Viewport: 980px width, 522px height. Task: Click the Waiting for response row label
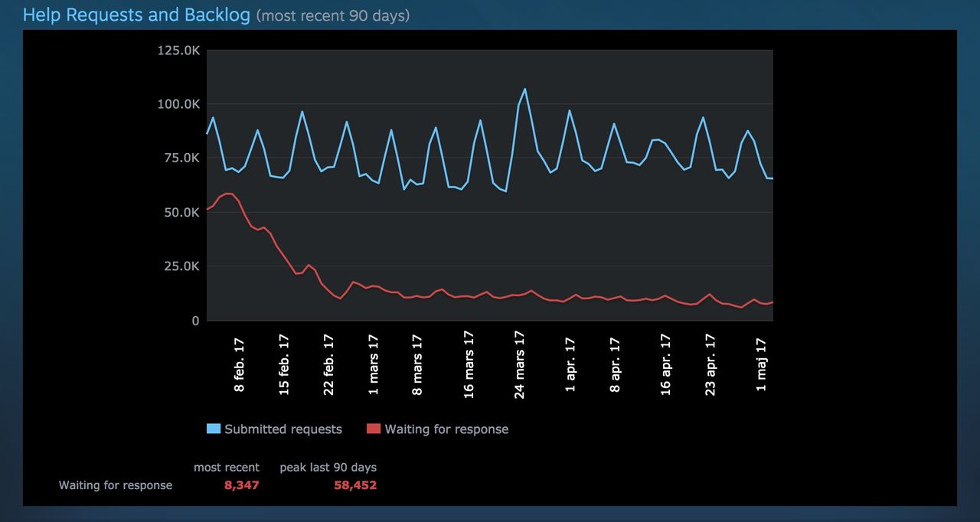coord(116,484)
